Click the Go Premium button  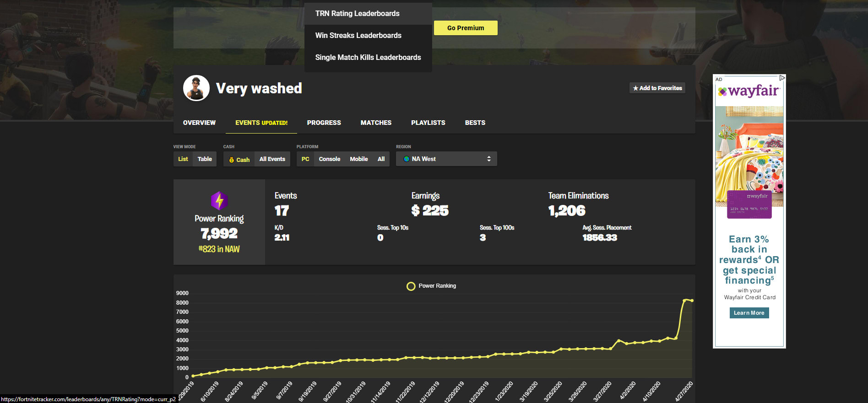(466, 28)
